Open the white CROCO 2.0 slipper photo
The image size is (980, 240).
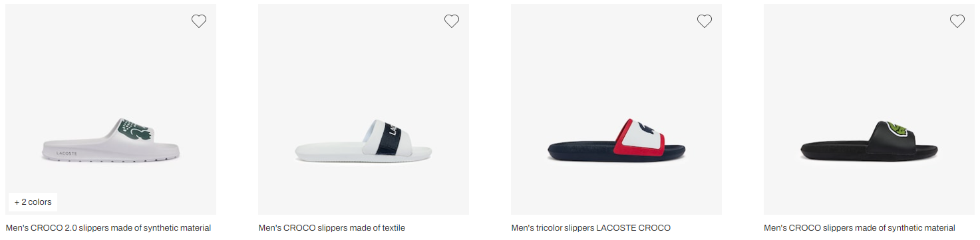pyautogui.click(x=110, y=110)
